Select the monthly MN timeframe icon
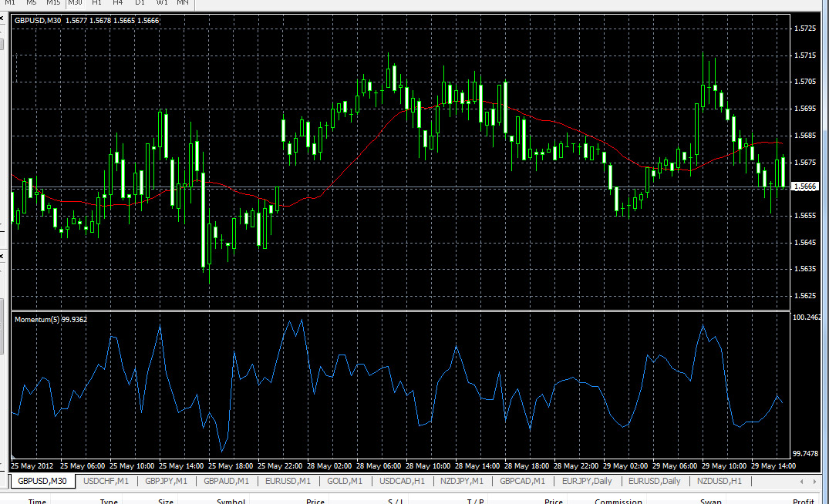 pyautogui.click(x=182, y=3)
